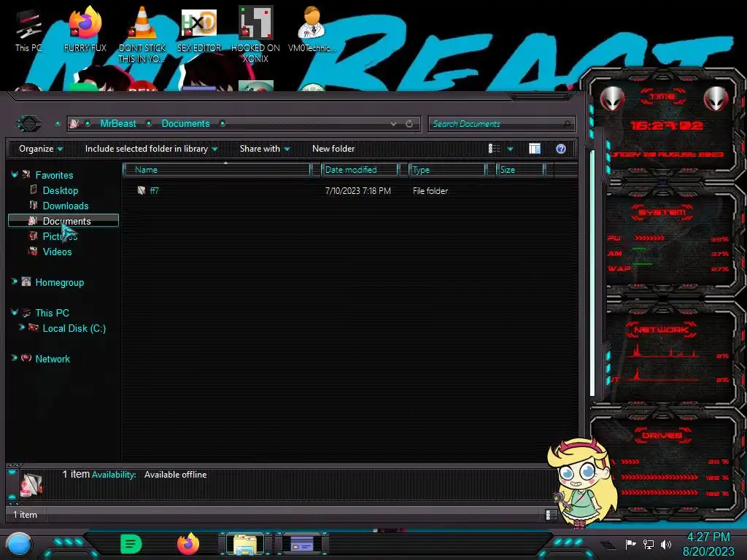
Task: Open the taskbar clock and date
Action: [708, 544]
